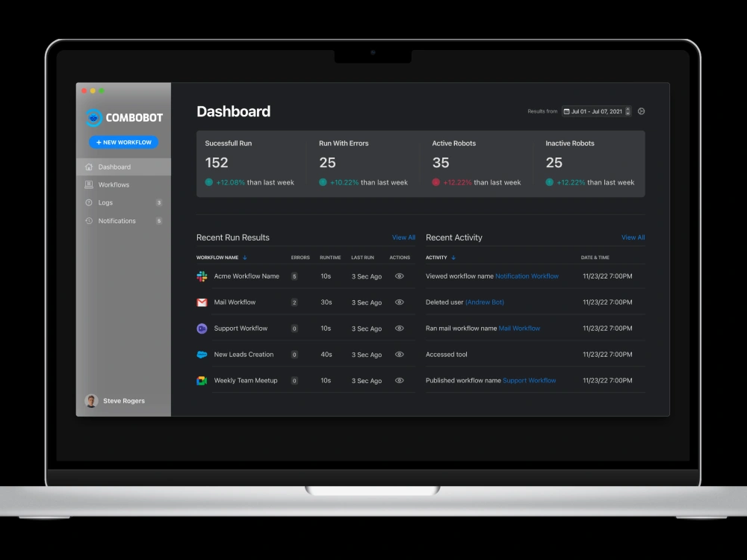This screenshot has width=747, height=560.
Task: Select the Loop icon beside Support Workflow
Action: click(202, 329)
